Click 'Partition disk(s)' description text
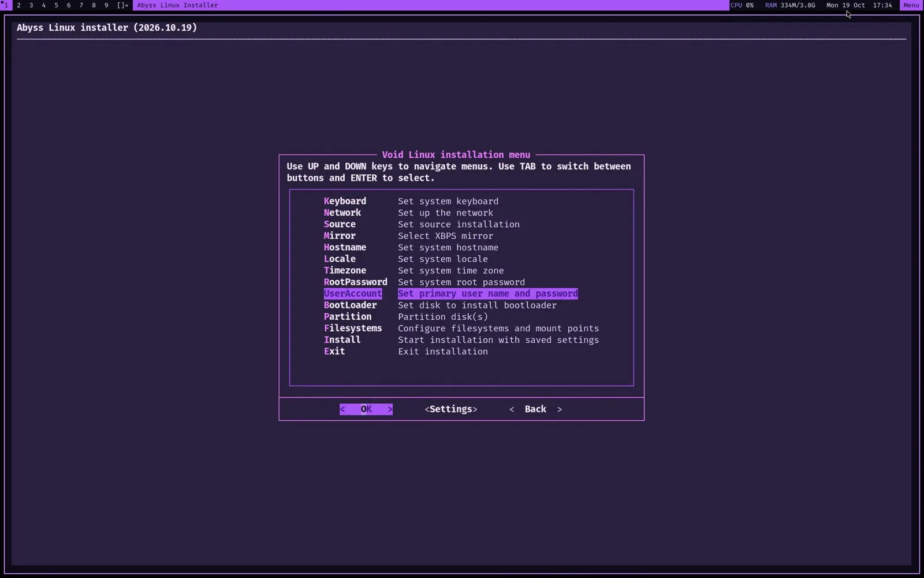 (x=443, y=317)
